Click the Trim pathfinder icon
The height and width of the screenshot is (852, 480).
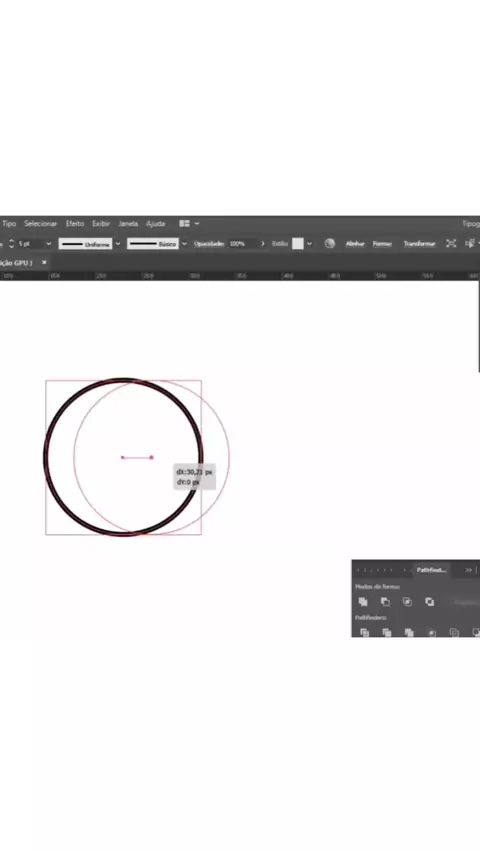387,632
